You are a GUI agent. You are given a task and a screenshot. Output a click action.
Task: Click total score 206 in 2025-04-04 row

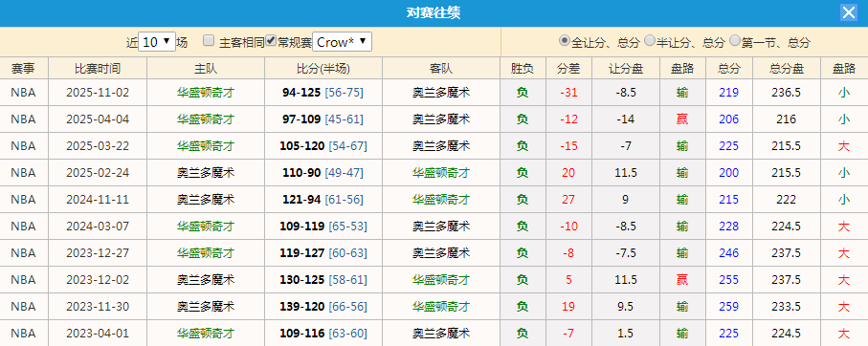tap(728, 119)
